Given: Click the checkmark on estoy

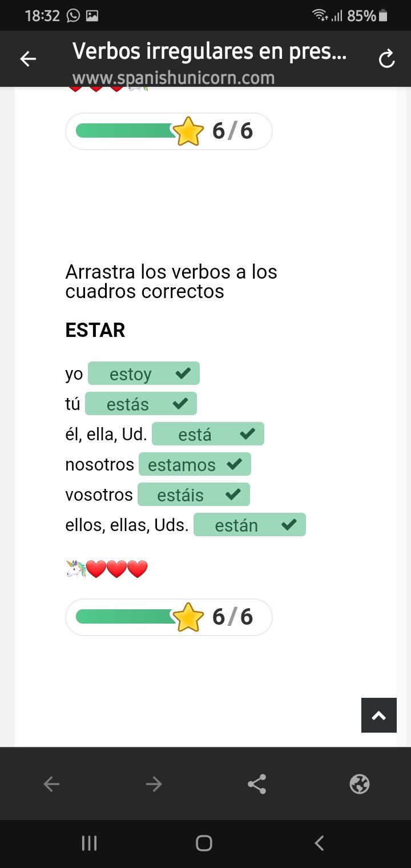Looking at the screenshot, I should [183, 374].
